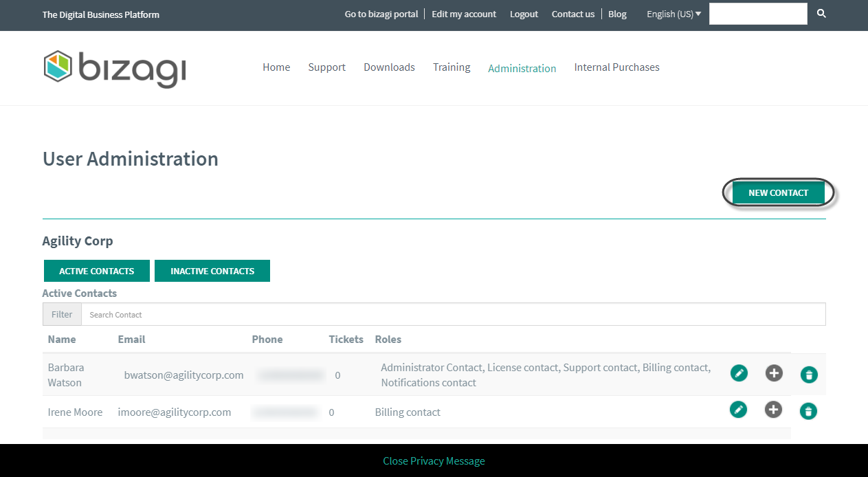Click the Name column header
Screen dimensions: 868x477
(62, 340)
